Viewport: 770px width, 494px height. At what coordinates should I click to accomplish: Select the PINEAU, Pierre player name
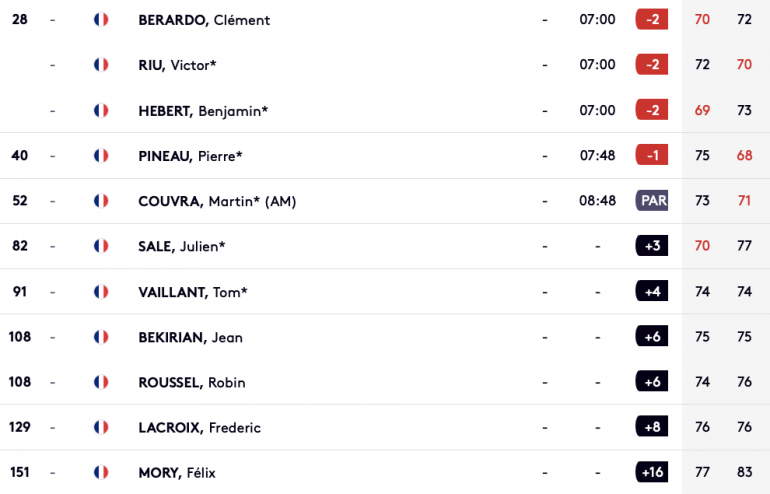190,156
